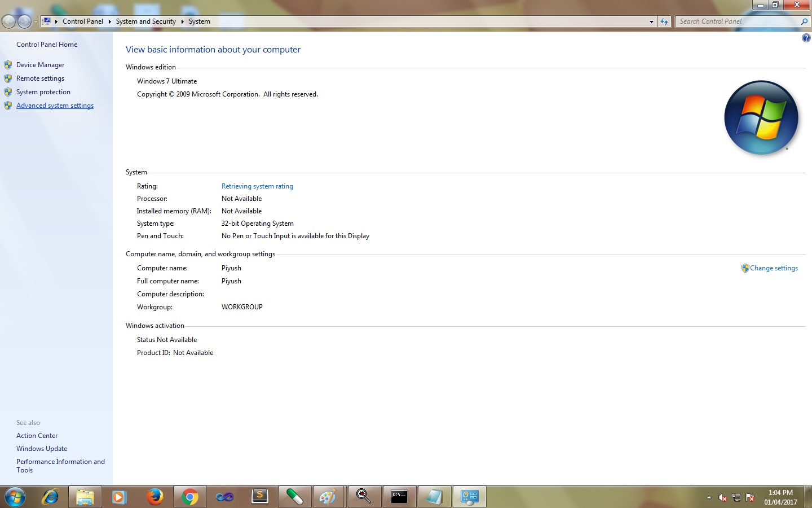Open Notepad from the taskbar
Viewport: 812px width, 508px height.
(434, 497)
